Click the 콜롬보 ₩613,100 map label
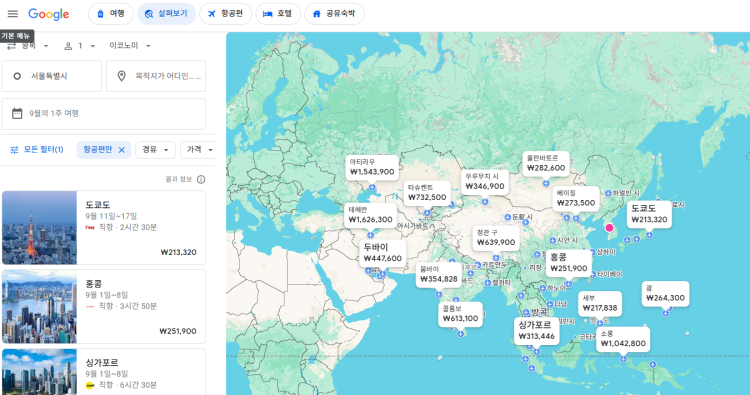Image resolution: width=750 pixels, height=395 pixels. pyautogui.click(x=460, y=314)
